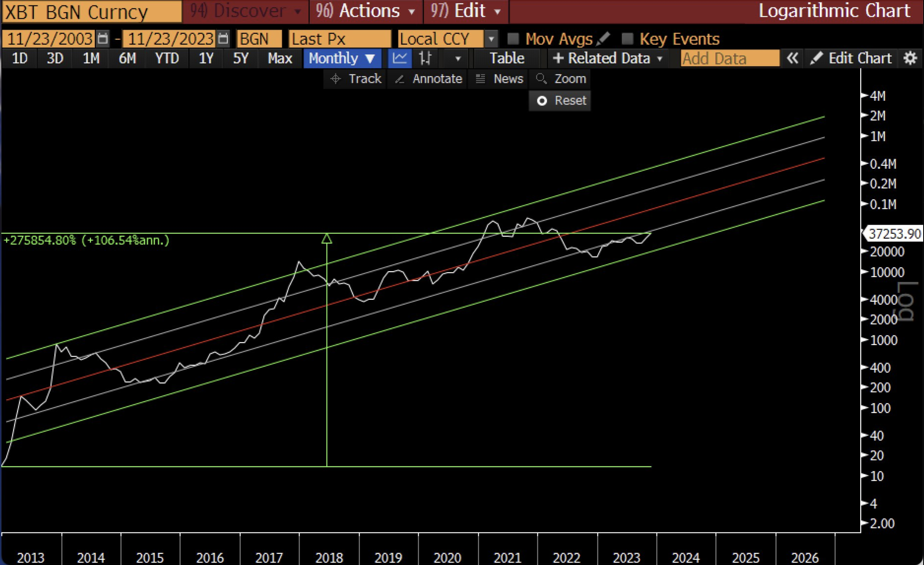Screen dimensions: 924x565
Task: Click the Reset radio button
Action: pyautogui.click(x=542, y=101)
